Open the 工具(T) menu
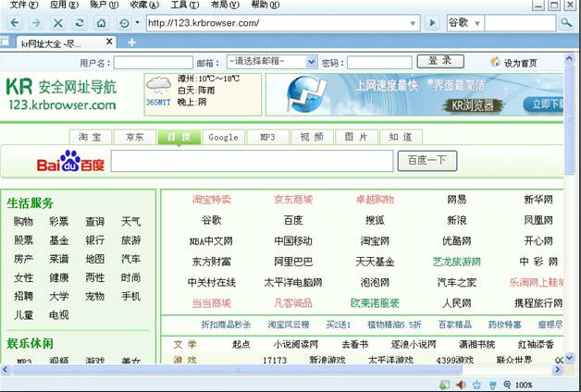The width and height of the screenshot is (581, 392). 184,5
